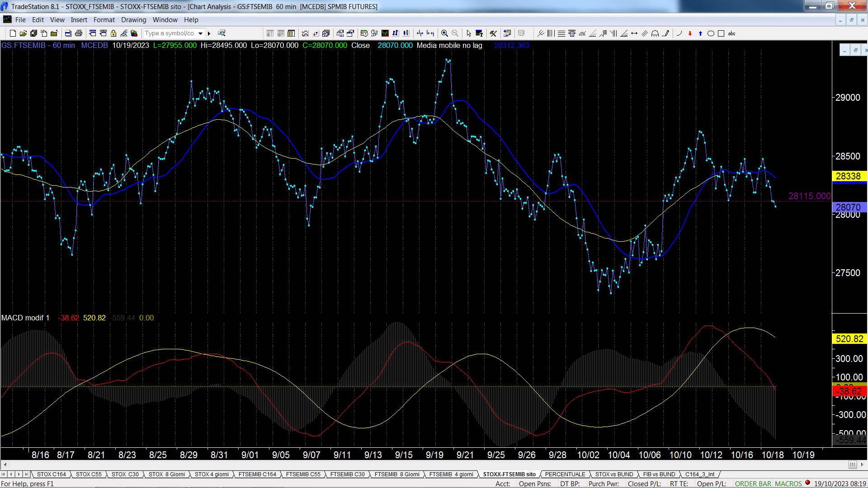Select the double-headed arrow drawing tool
The width and height of the screenshot is (868, 488).
(x=634, y=33)
